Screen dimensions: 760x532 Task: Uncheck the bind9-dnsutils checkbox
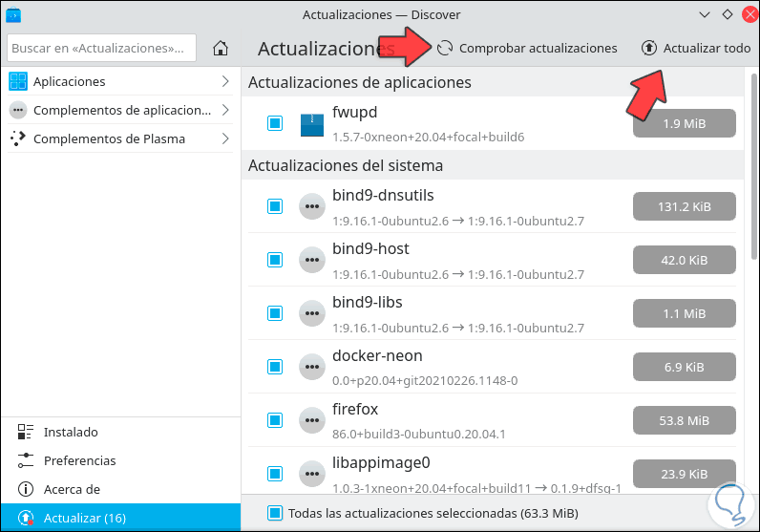click(x=275, y=206)
